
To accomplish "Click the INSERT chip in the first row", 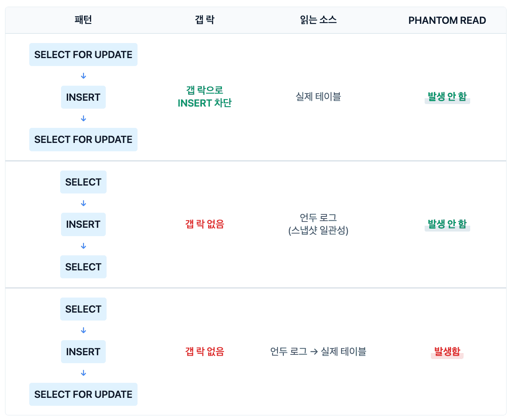I will (83, 97).
